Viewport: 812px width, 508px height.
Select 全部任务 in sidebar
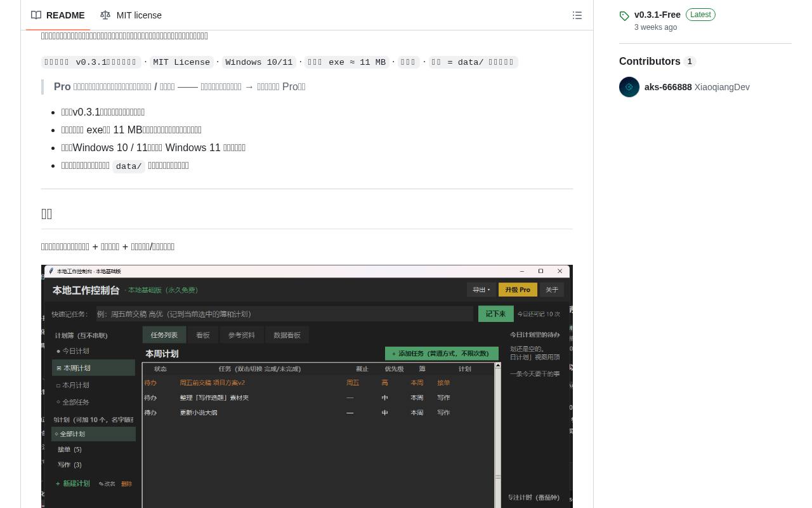94,402
